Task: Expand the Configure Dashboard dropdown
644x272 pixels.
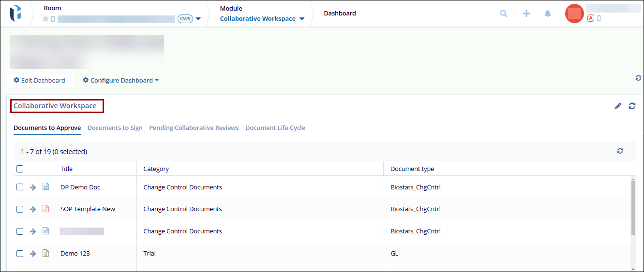Action: [x=121, y=80]
